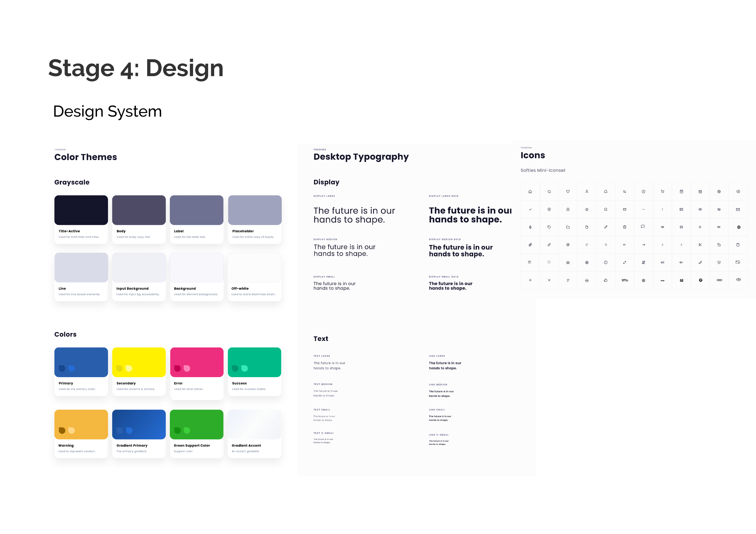The height and width of the screenshot is (534, 756).
Task: Click the crossed-out eye hide icon
Action: click(x=719, y=209)
